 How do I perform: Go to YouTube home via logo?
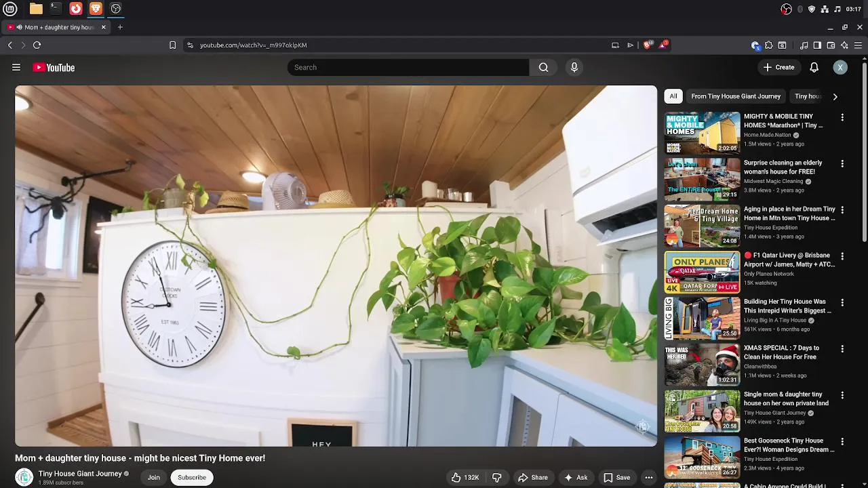tap(54, 67)
